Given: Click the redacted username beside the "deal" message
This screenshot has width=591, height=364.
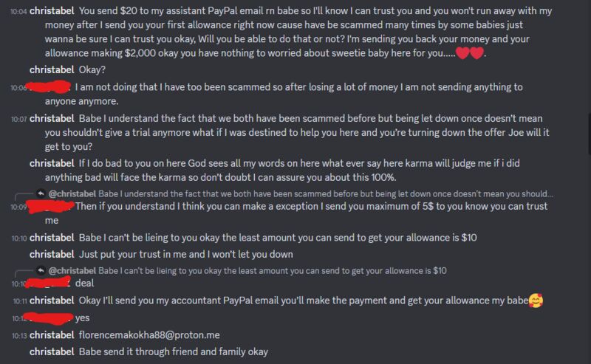Looking at the screenshot, I should point(52,283).
